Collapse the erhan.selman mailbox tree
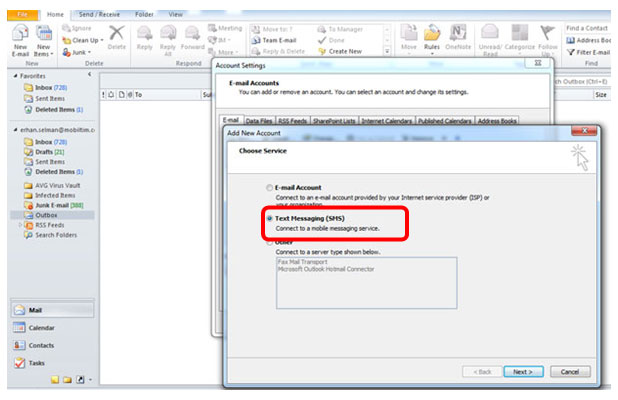618x400 pixels. coord(15,130)
